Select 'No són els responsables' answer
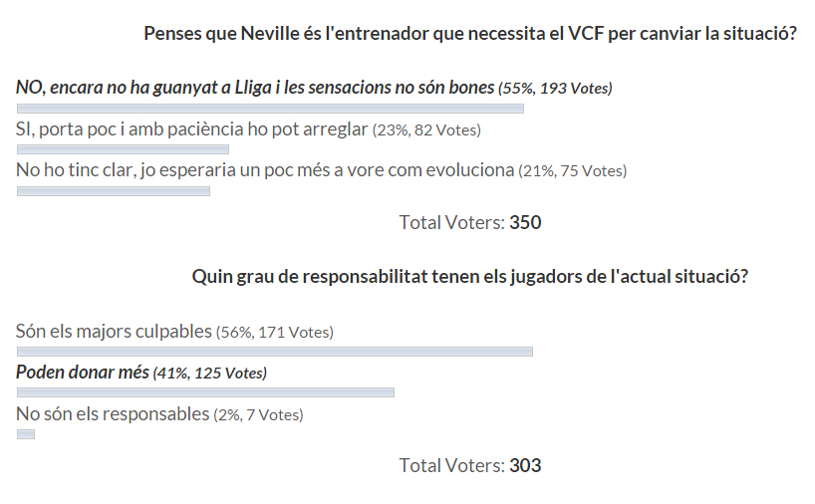 tap(113, 413)
